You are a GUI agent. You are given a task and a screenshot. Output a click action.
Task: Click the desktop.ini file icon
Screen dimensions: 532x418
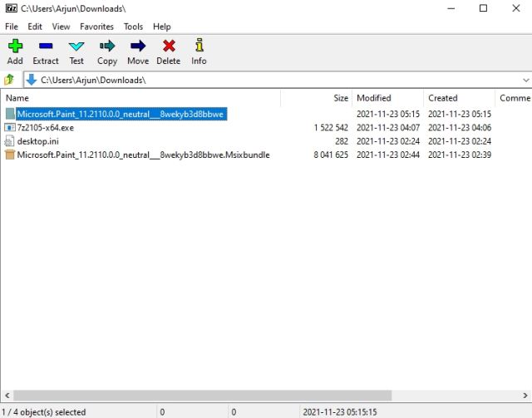tap(10, 141)
